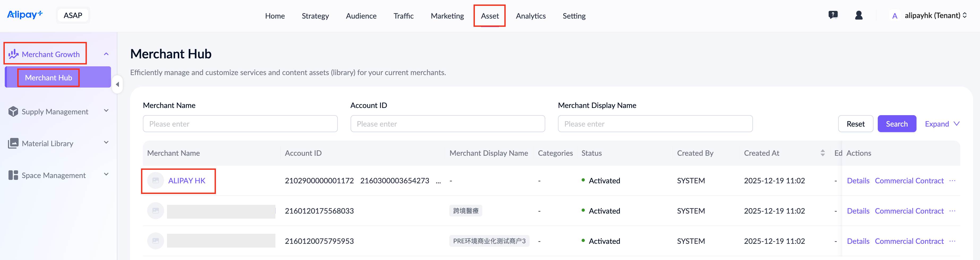This screenshot has height=260, width=980.
Task: Click the Space Management layout icon
Action: pyautogui.click(x=13, y=175)
